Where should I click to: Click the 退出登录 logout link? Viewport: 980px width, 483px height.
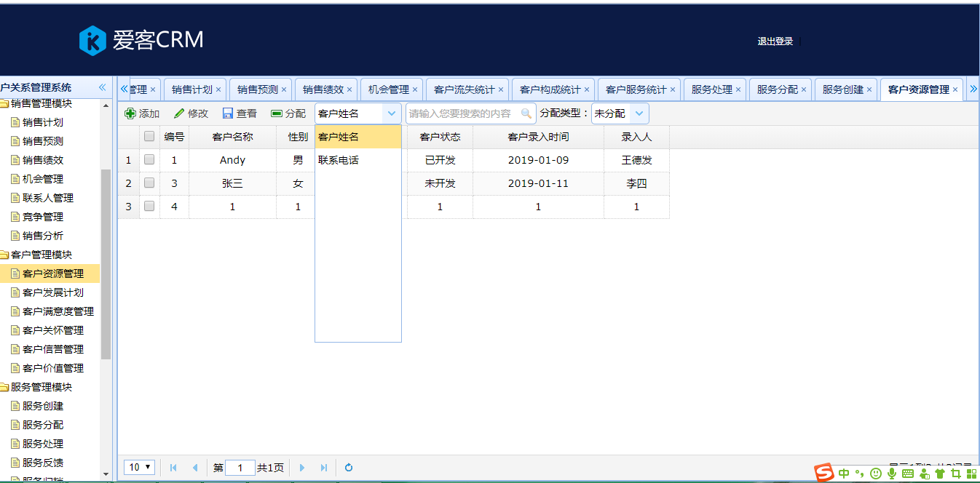[775, 41]
